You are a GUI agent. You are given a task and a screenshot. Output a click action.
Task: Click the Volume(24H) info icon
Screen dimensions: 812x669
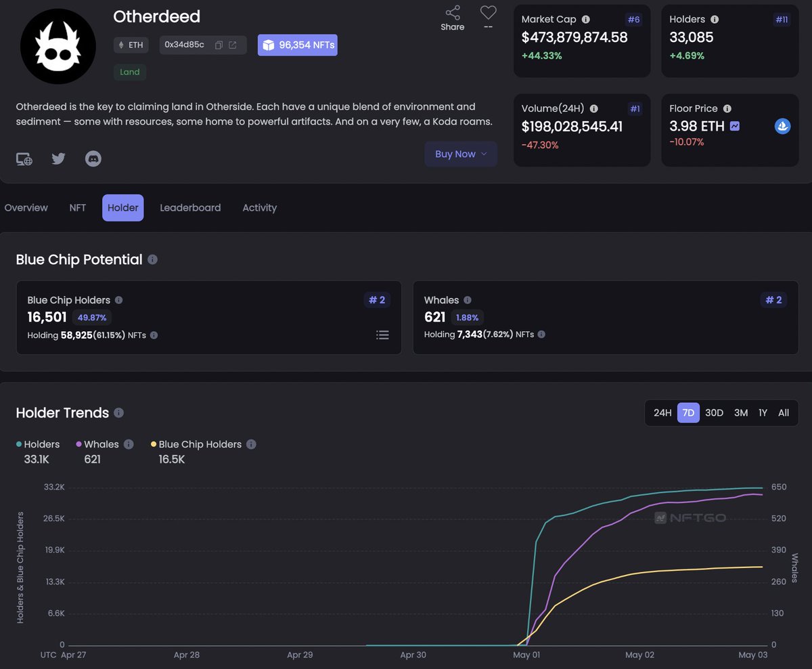(x=594, y=108)
